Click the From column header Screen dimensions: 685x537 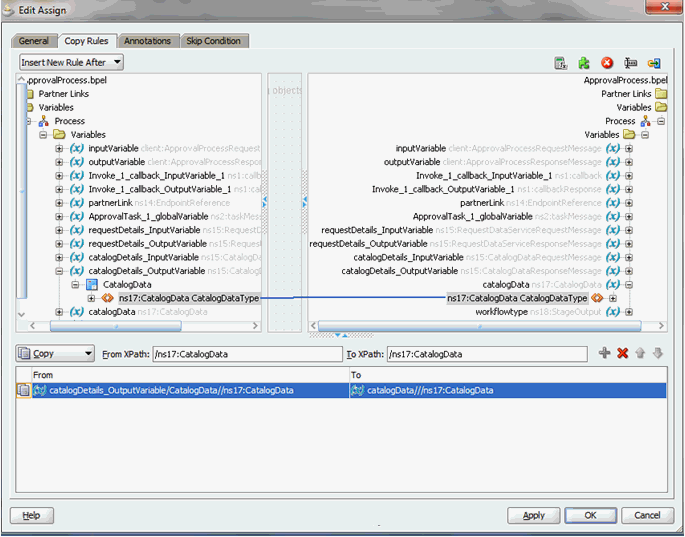(190, 375)
